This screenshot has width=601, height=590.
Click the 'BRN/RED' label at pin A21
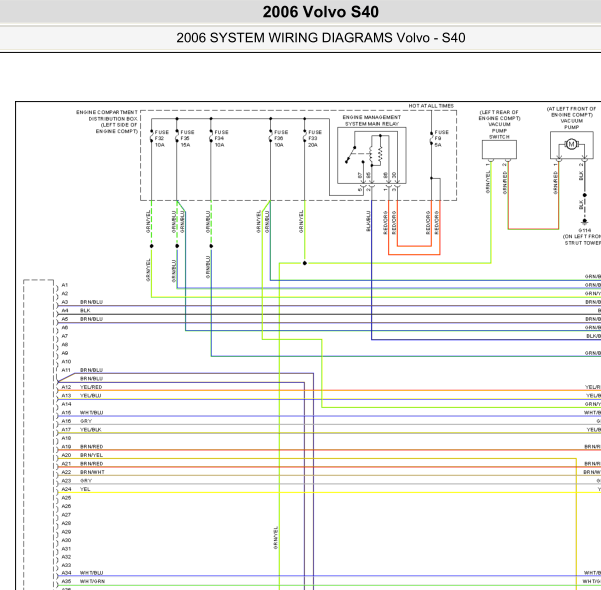pyautogui.click(x=91, y=463)
